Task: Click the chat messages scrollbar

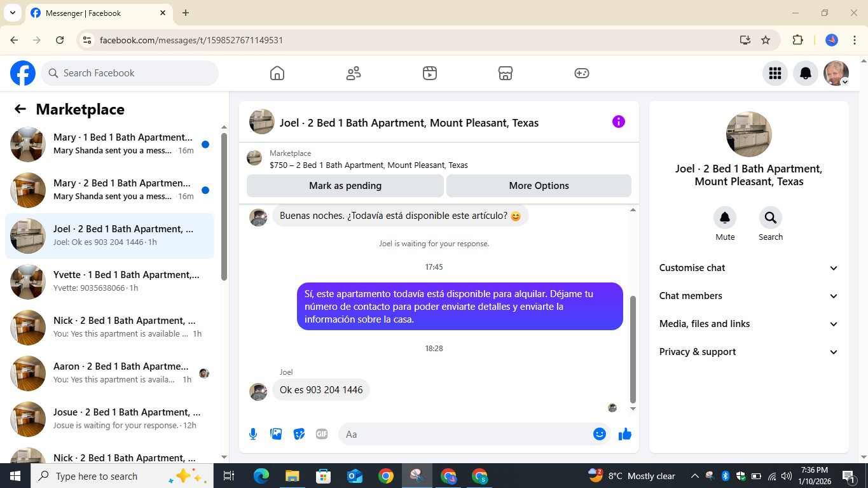Action: pos(633,350)
